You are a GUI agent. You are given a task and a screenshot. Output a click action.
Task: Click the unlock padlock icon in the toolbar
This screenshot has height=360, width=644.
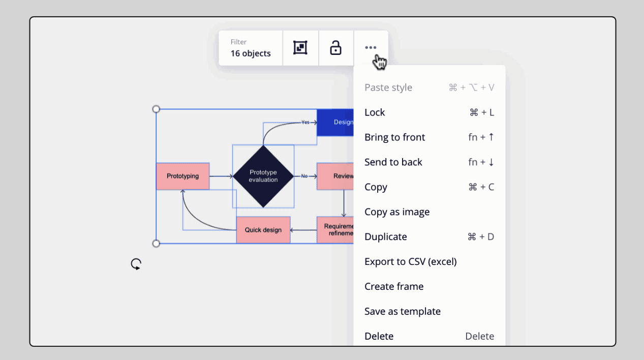click(335, 47)
